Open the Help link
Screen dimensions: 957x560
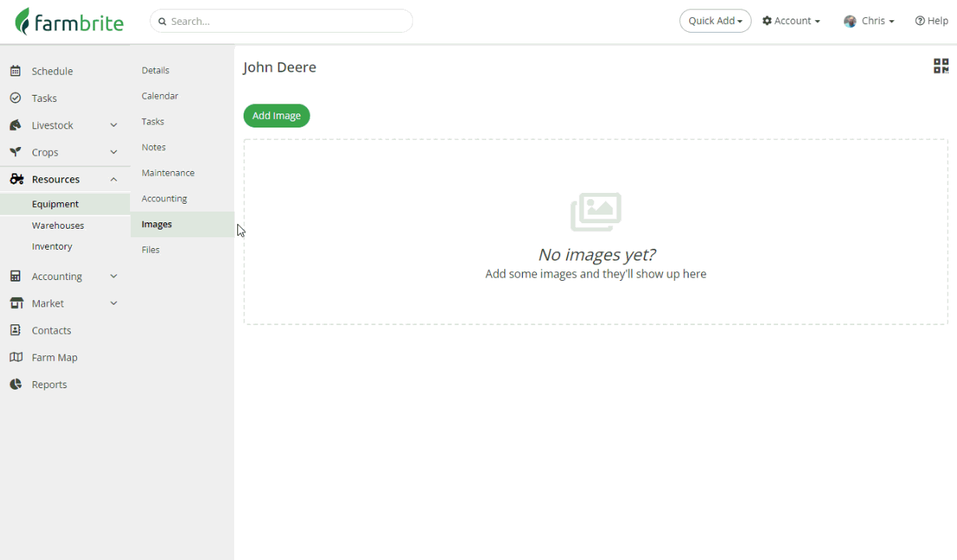(931, 21)
